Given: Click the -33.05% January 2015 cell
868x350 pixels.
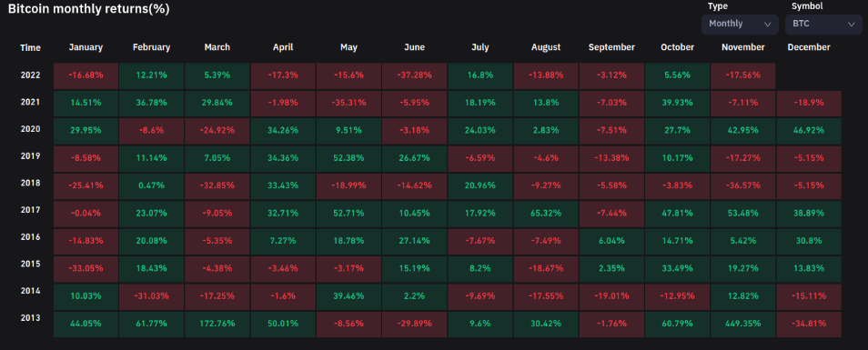Looking at the screenshot, I should (x=86, y=269).
